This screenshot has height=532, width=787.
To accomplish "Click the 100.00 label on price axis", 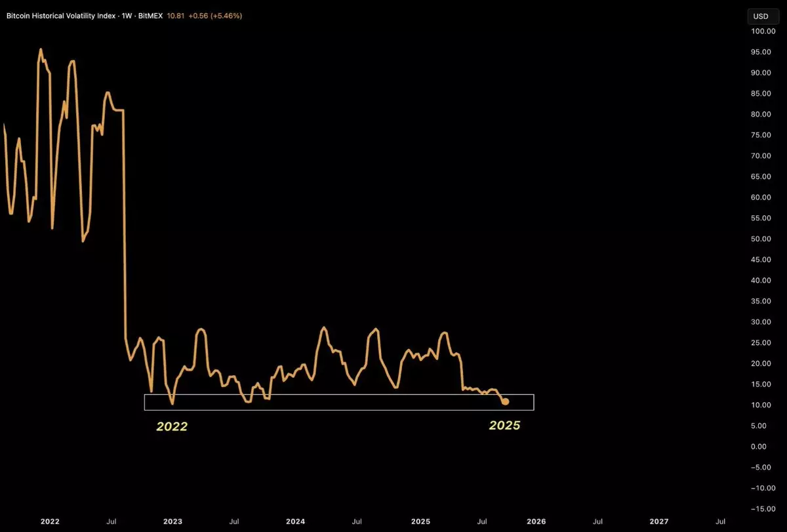I will [x=761, y=31].
